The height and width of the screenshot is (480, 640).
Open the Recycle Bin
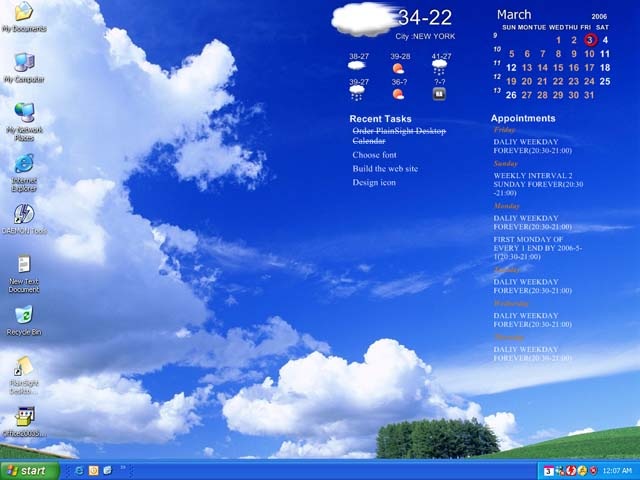click(23, 316)
